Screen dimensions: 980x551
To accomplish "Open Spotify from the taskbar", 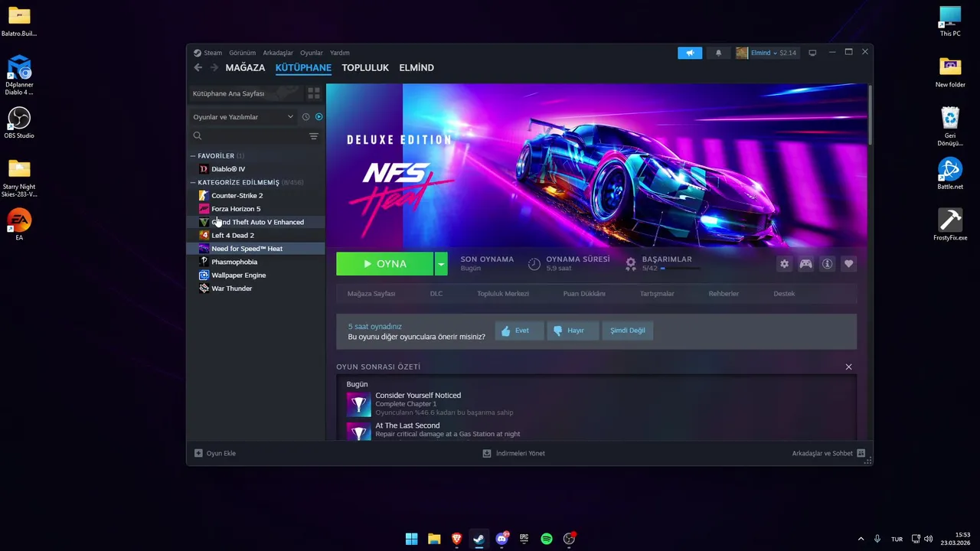I will pos(547,539).
